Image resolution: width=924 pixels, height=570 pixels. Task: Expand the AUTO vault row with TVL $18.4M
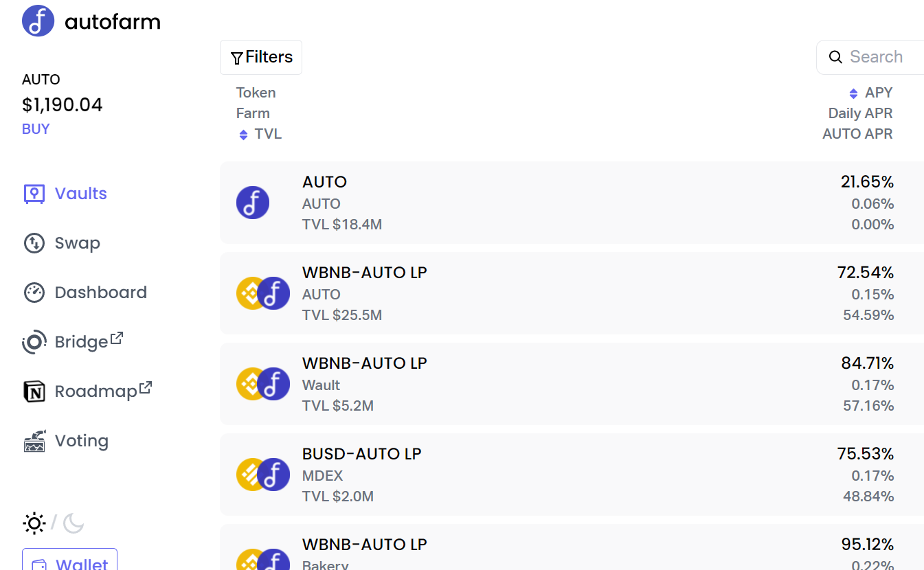tap(572, 203)
